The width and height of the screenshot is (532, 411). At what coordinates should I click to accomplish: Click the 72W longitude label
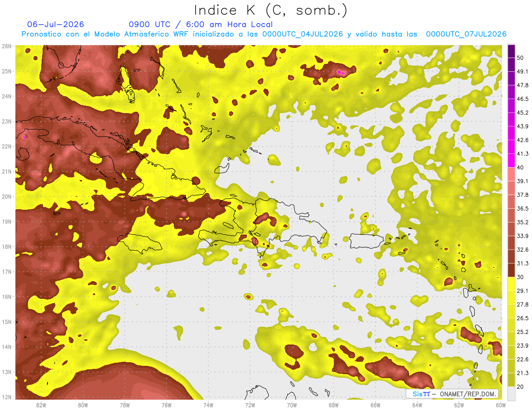pos(250,405)
